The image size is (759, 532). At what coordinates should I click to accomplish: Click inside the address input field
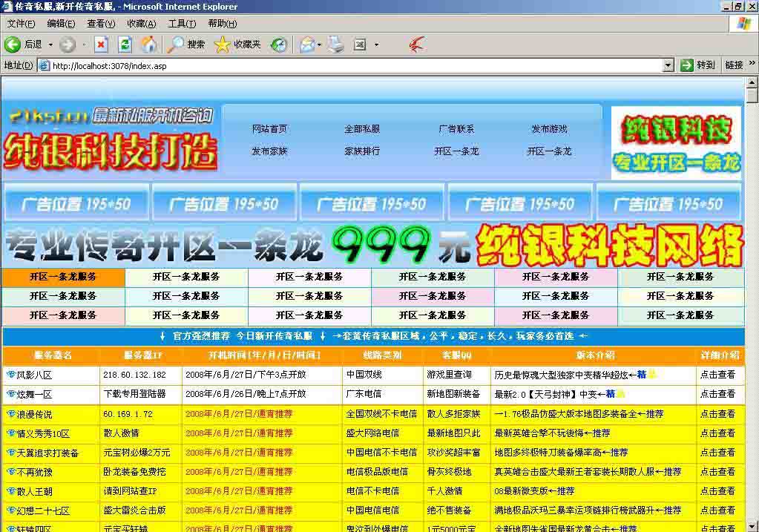pyautogui.click(x=223, y=65)
